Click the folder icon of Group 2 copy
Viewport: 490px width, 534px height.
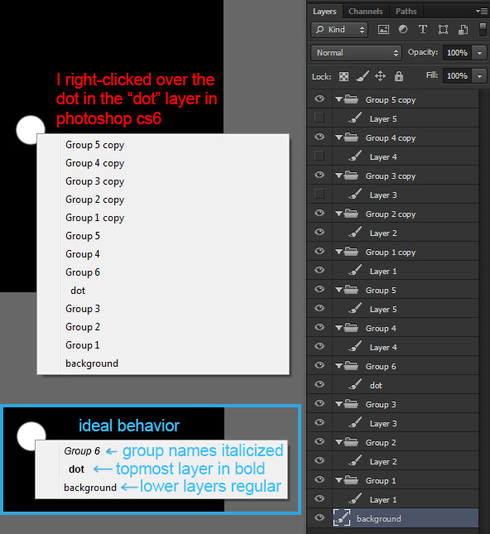point(351,214)
